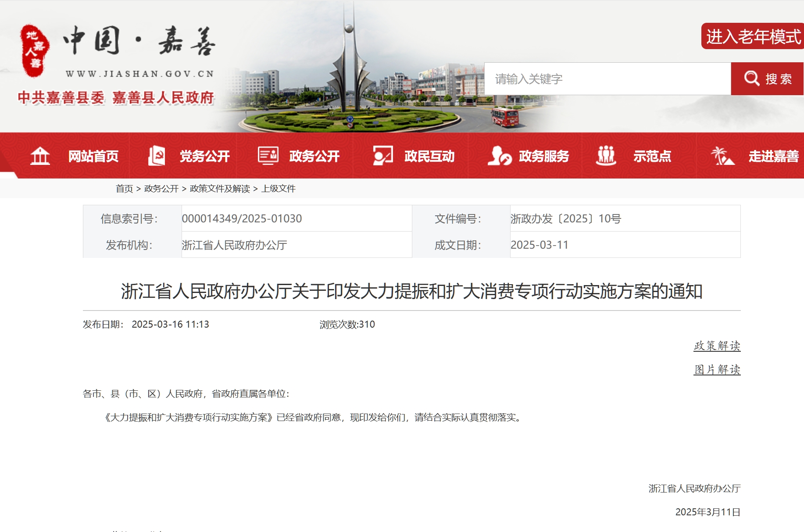
Task: Click the government affairs news icon
Action: click(268, 156)
